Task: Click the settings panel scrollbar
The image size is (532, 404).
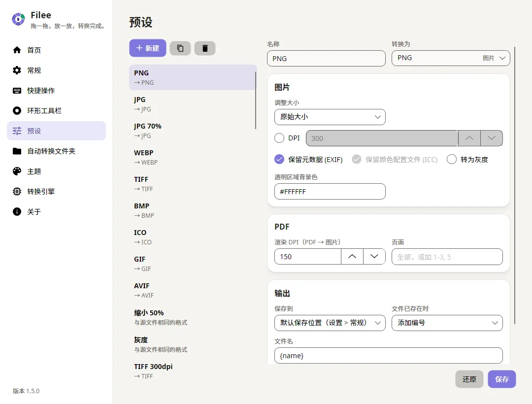Action: click(515, 186)
